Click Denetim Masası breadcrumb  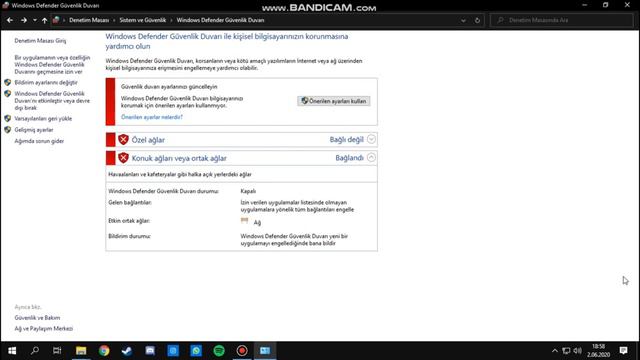(89, 20)
